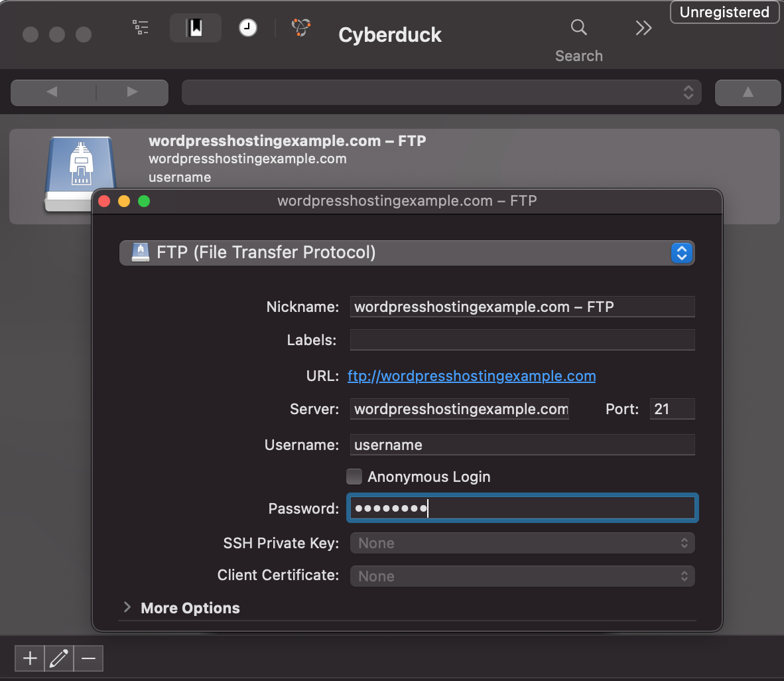Expand the toolbar overflow chevrons
The width and height of the screenshot is (784, 681).
643,28
